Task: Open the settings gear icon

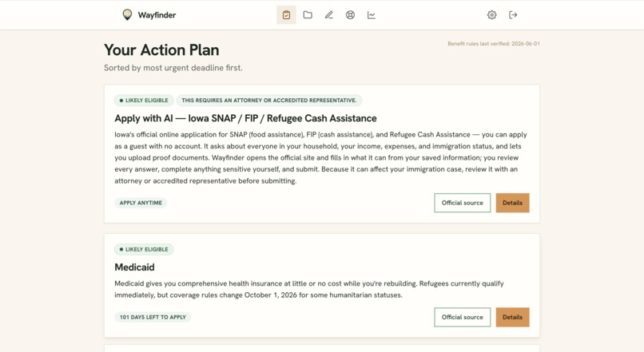Action: pos(491,15)
